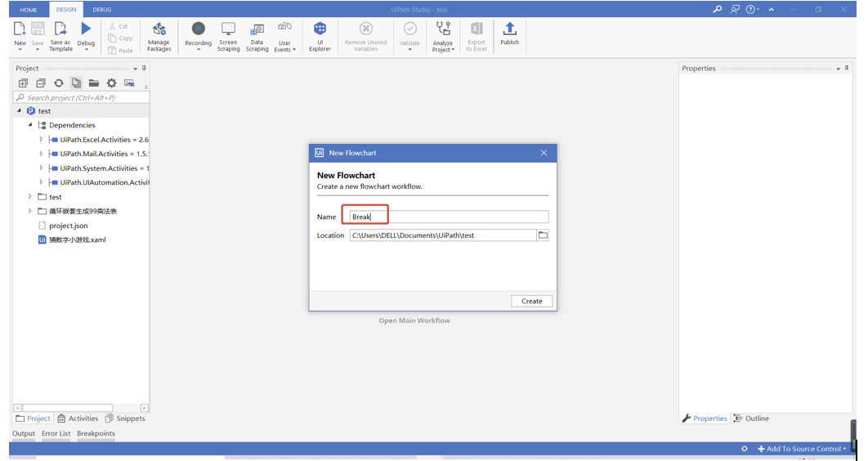Switch to the DEBUG tab
This screenshot has width=868, height=461.
tap(102, 10)
